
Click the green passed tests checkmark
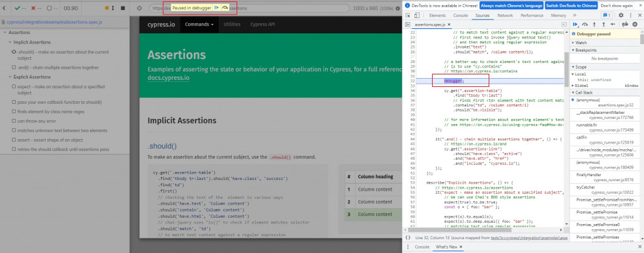click(17, 8)
